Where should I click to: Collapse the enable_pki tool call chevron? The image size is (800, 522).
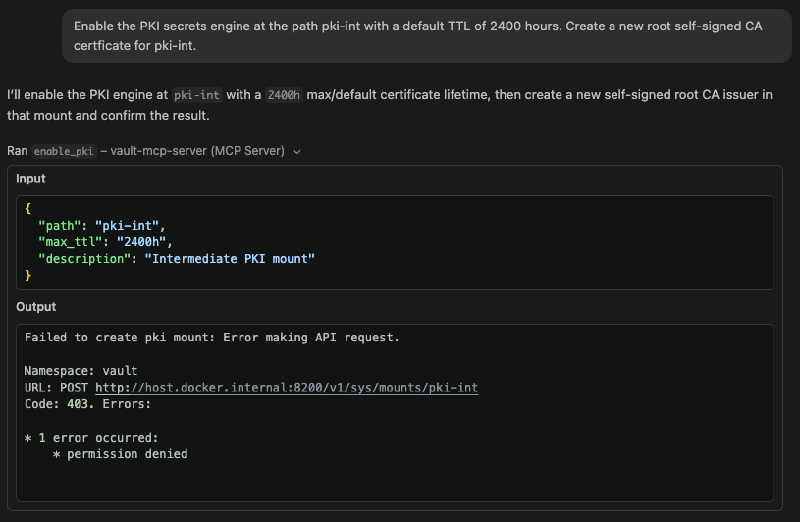point(297,151)
